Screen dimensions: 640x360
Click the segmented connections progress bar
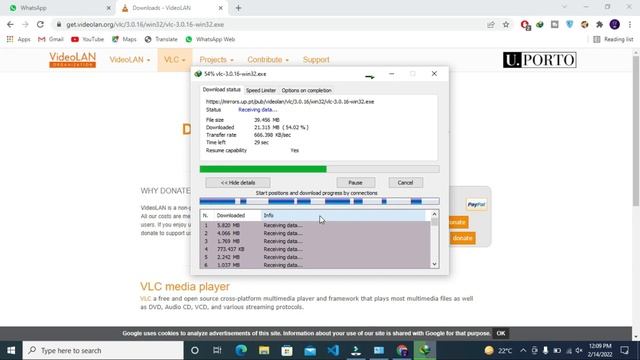319,201
